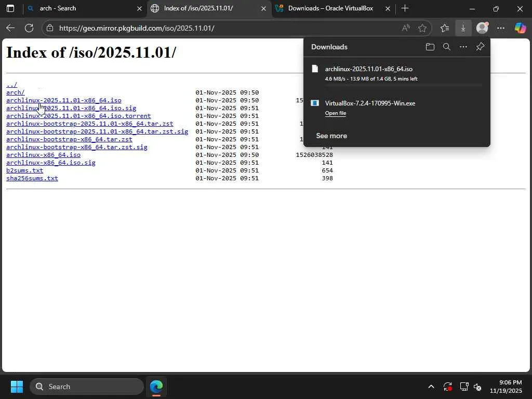Search downloads with magnifier icon
This screenshot has width=532, height=399.
[x=447, y=47]
